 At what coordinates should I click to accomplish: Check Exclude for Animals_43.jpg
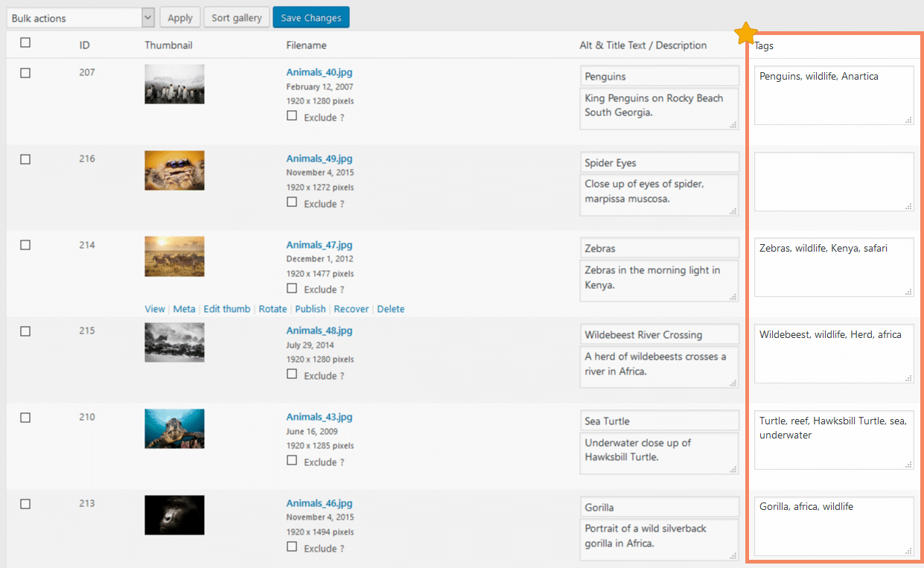(x=292, y=461)
